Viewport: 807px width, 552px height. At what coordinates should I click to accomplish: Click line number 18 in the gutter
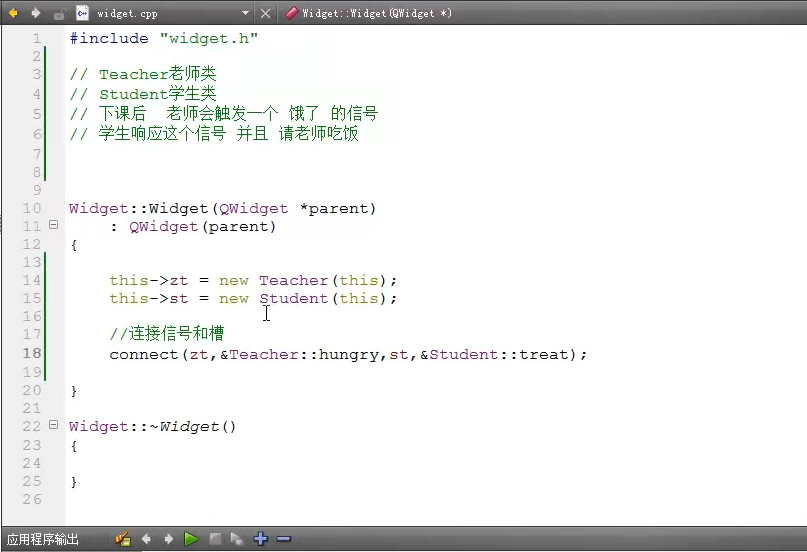tap(31, 353)
